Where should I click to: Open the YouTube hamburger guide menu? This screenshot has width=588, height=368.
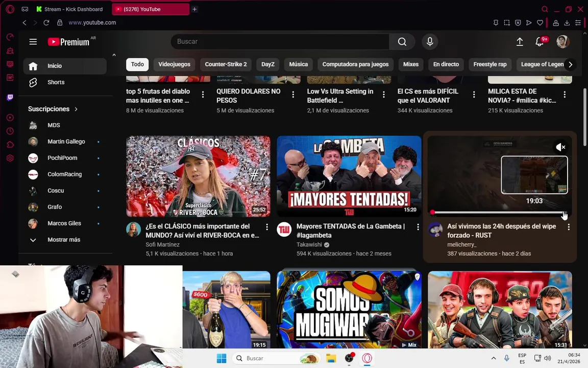pyautogui.click(x=33, y=42)
